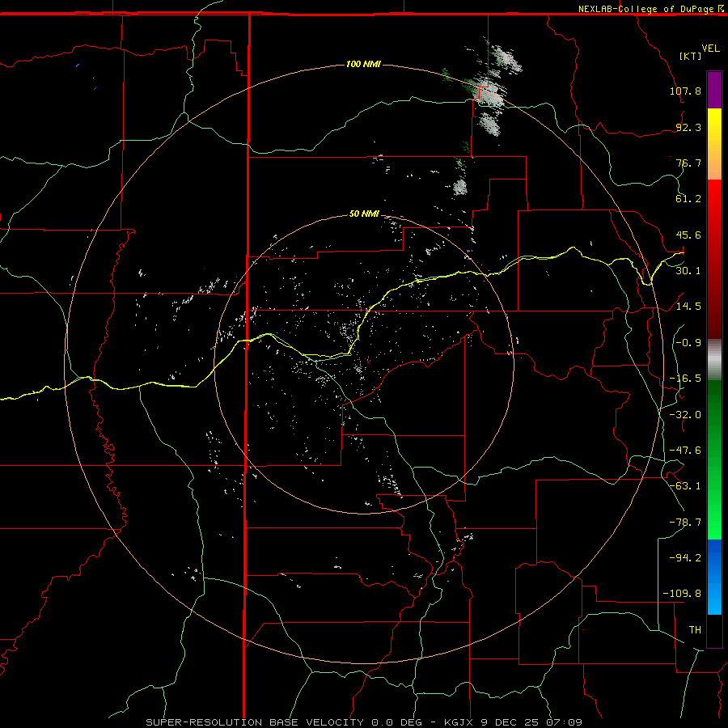Pick the red segment of velocity color bar
The image size is (728, 728).
[714, 259]
